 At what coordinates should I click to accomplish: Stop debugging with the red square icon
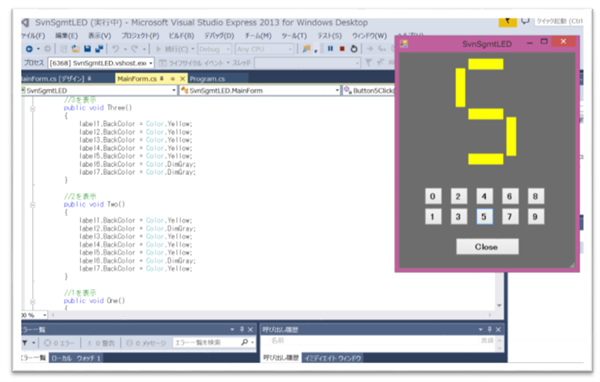[x=342, y=49]
